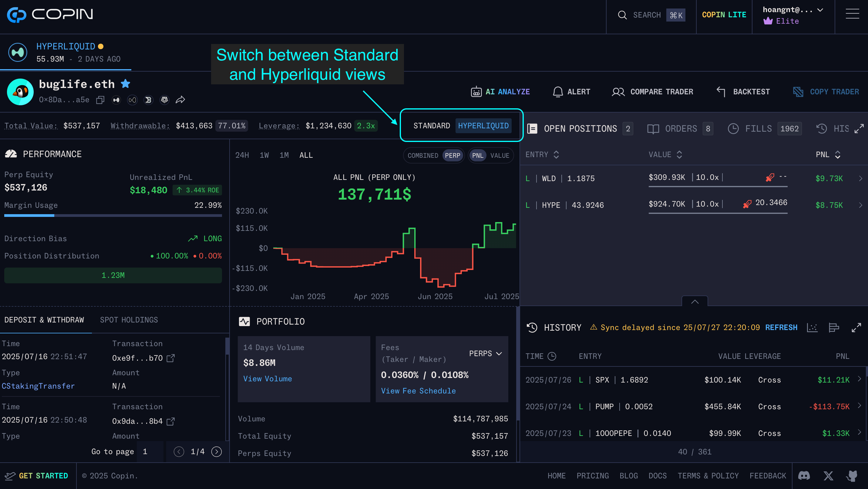Open the PERPS fees dropdown
This screenshot has height=489, width=868.
[x=485, y=353]
